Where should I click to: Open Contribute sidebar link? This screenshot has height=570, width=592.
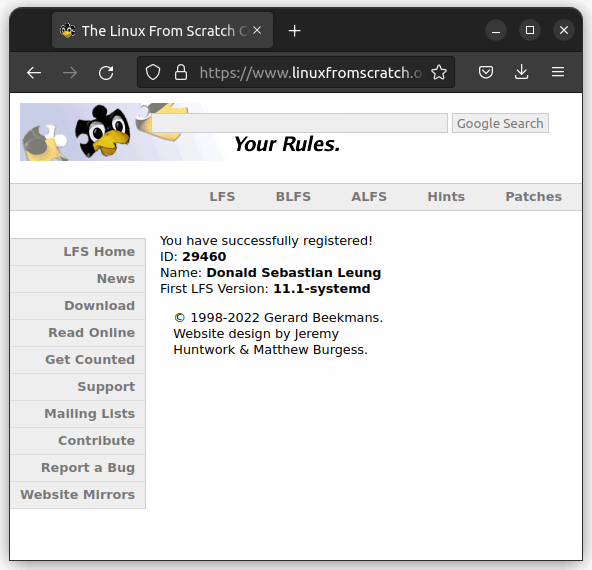tap(78, 441)
